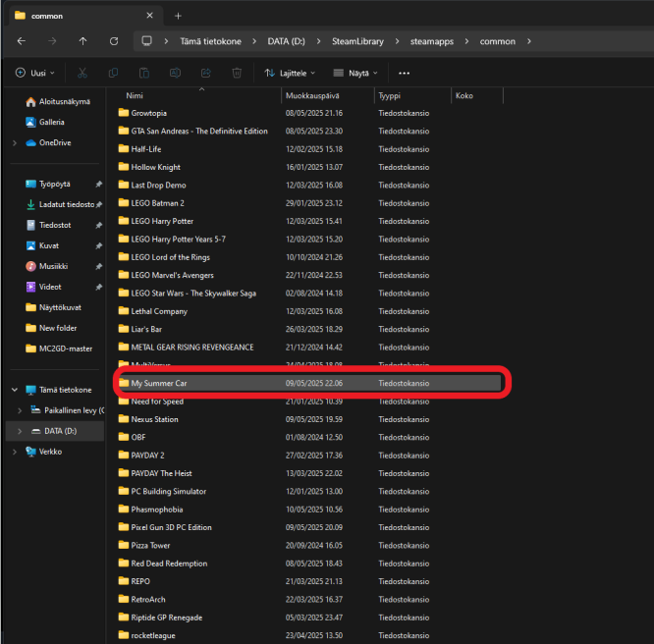The height and width of the screenshot is (644, 654).
Task: Add a new tab with plus
Action: (178, 16)
